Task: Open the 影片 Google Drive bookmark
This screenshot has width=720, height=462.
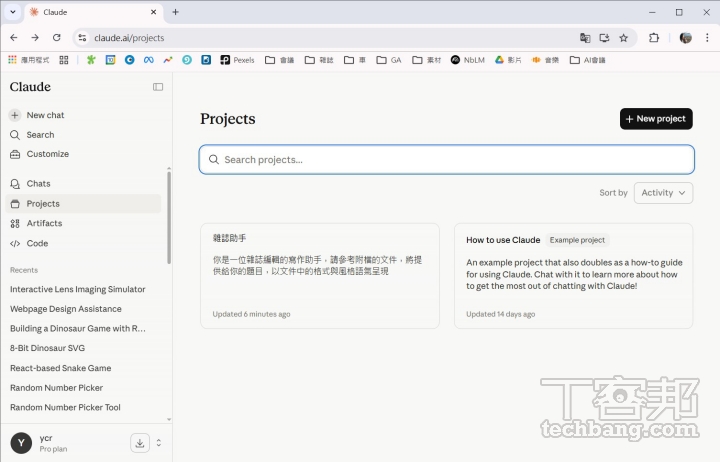Action: point(508,60)
